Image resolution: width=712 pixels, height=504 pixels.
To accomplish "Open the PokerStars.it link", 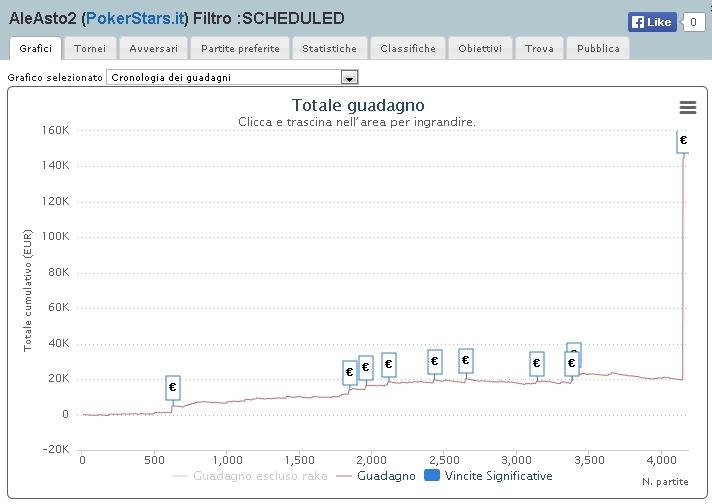I will pyautogui.click(x=135, y=18).
